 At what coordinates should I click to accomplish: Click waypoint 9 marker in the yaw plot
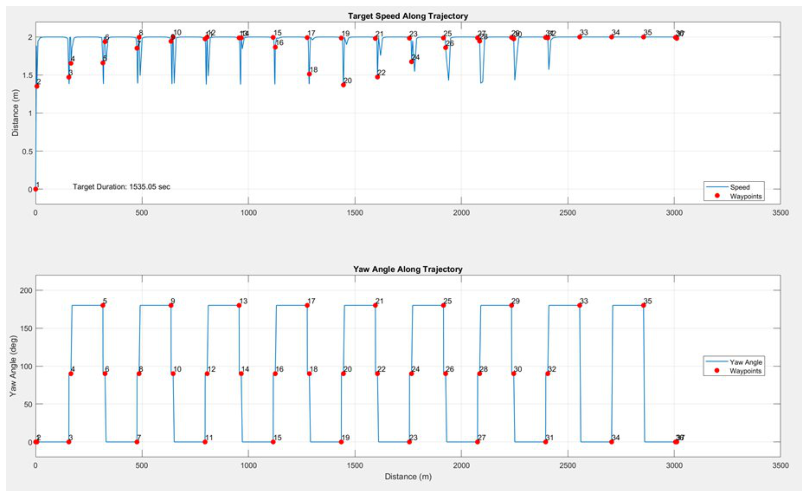pos(171,305)
